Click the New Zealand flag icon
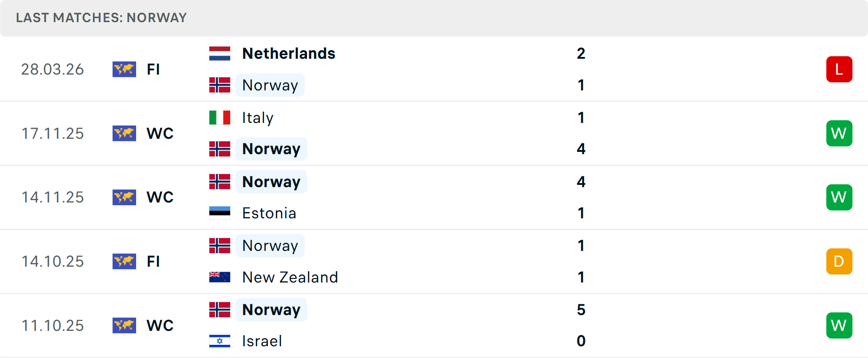 [x=220, y=277]
